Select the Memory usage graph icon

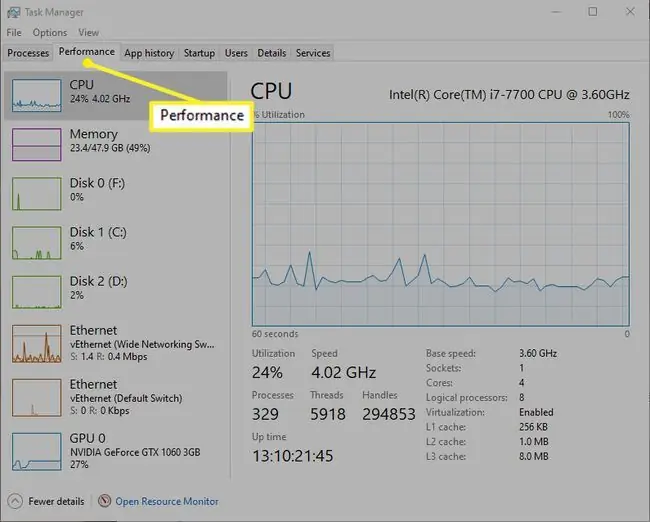click(36, 144)
